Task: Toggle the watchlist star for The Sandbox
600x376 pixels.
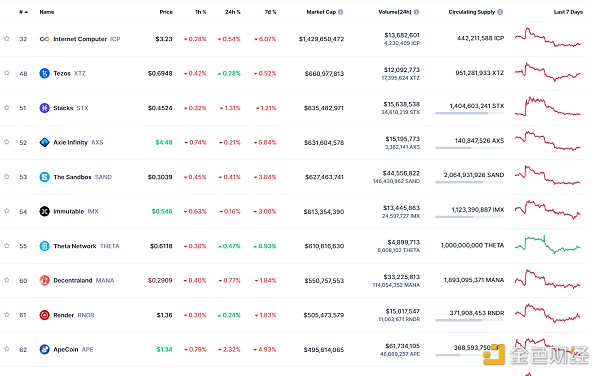Action: [x=7, y=176]
